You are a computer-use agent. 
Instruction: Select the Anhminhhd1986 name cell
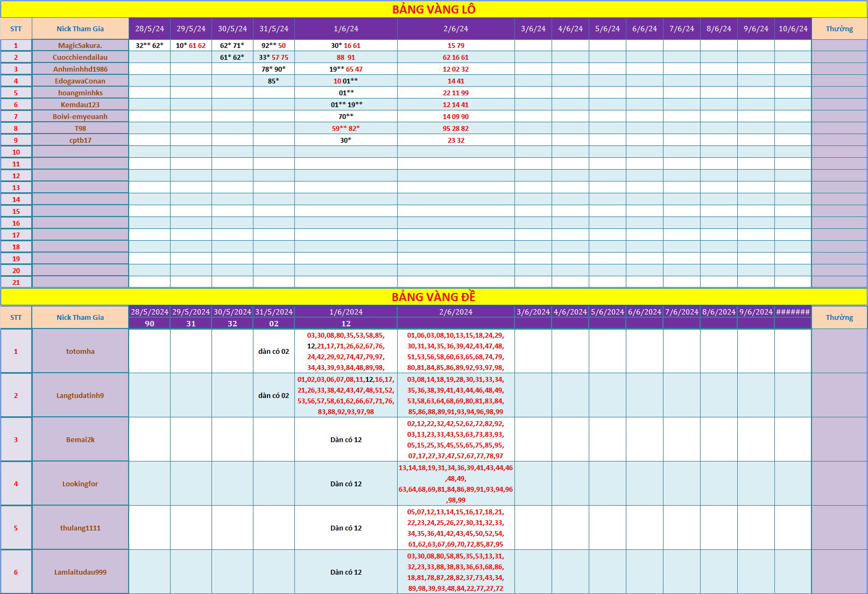coord(80,69)
